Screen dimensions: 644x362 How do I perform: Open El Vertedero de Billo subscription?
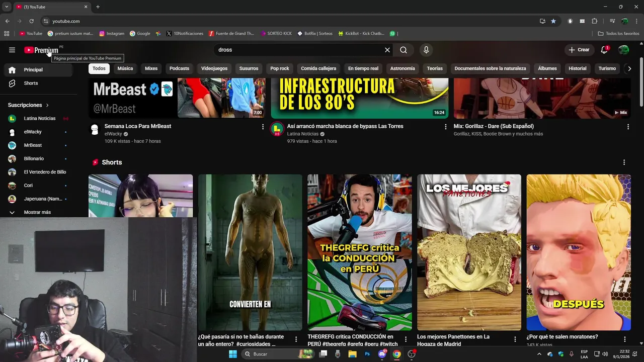[x=38, y=172]
